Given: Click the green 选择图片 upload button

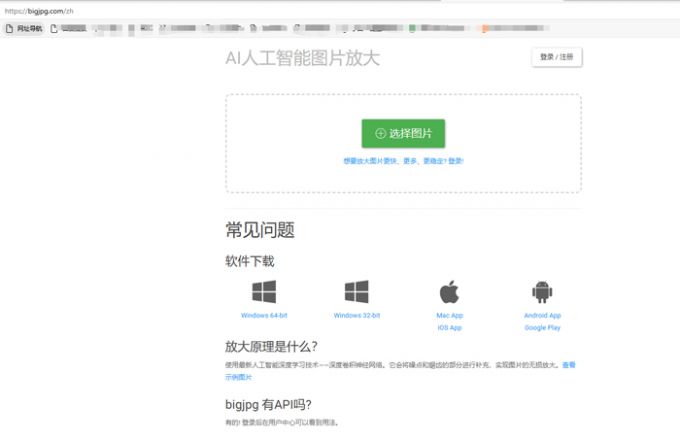Looking at the screenshot, I should 403,134.
